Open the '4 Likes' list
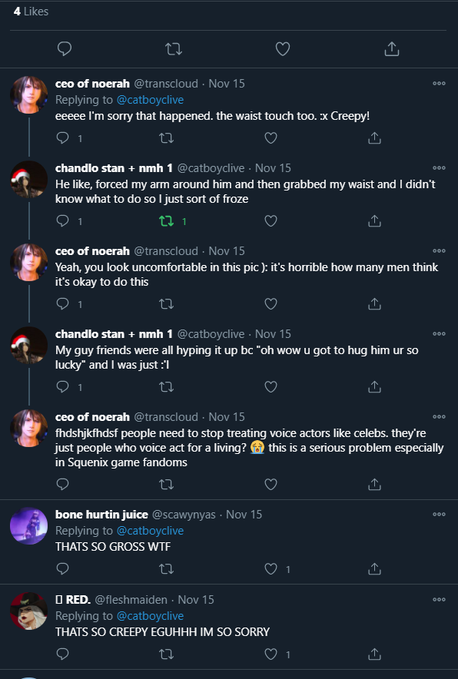Viewport: 458px width, 679px height. (x=31, y=12)
